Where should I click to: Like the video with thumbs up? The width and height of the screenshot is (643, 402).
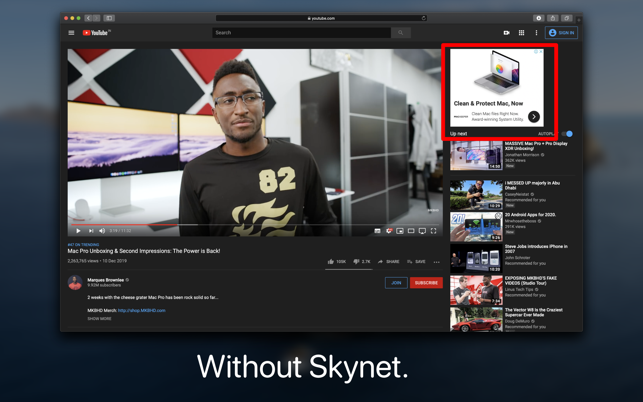pos(332,262)
